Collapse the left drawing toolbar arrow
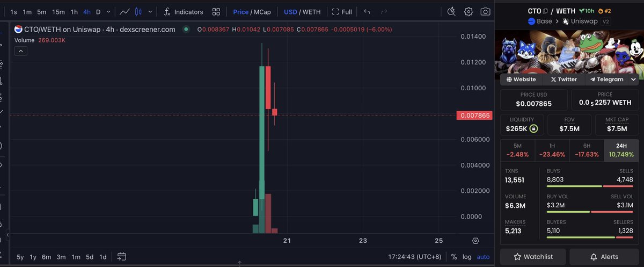Viewport: 644px width, 267px height. click(8, 235)
